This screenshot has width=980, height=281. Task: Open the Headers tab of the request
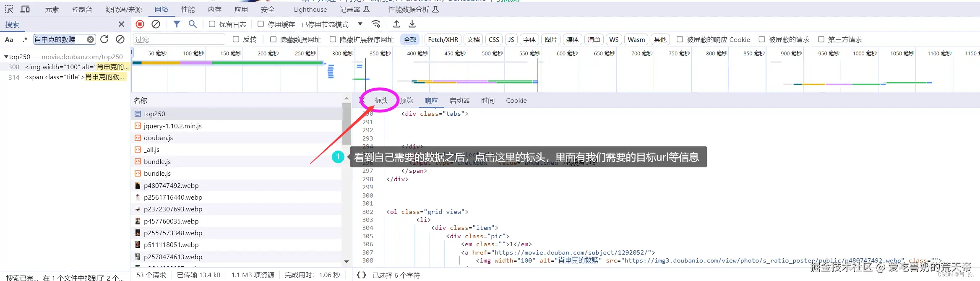tap(381, 101)
